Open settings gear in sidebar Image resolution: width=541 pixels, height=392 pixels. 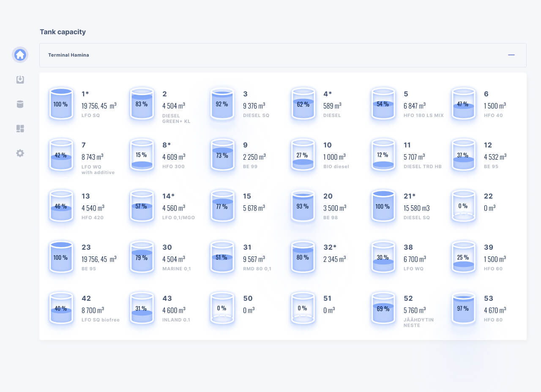[x=20, y=153]
